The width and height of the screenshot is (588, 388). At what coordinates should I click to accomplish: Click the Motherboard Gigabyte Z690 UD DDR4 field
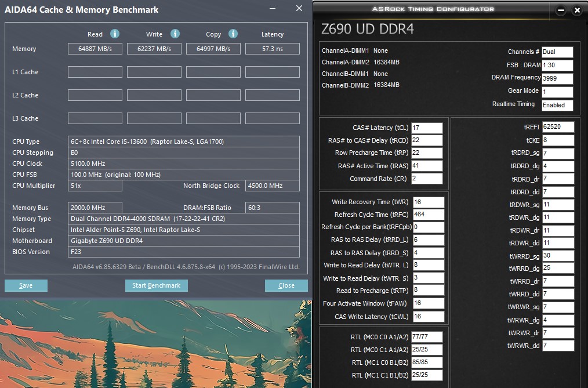(184, 241)
